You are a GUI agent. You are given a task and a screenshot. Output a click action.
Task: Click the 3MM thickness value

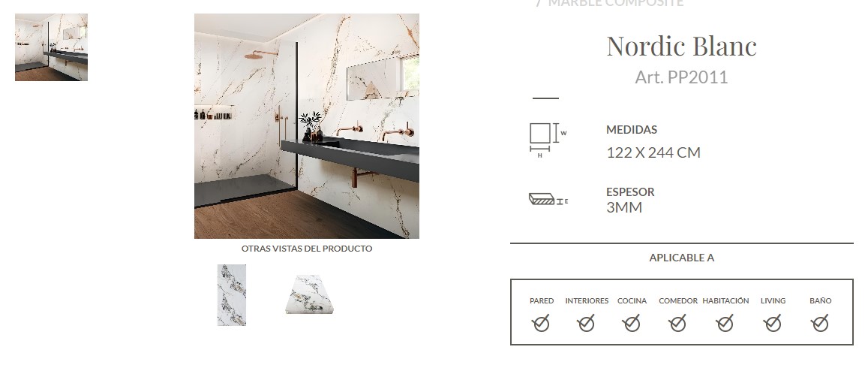tap(624, 208)
